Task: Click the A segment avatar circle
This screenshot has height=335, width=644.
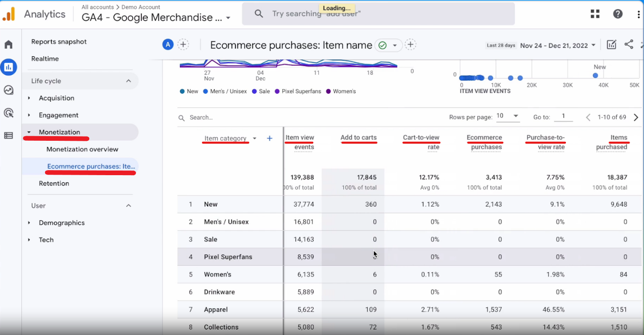Action: point(168,45)
